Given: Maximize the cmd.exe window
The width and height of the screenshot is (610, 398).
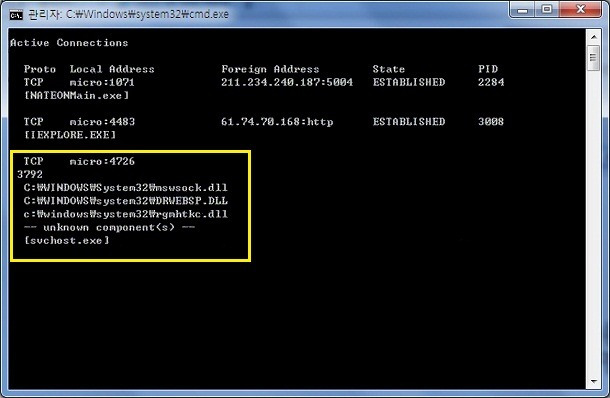Looking at the screenshot, I should click(547, 10).
